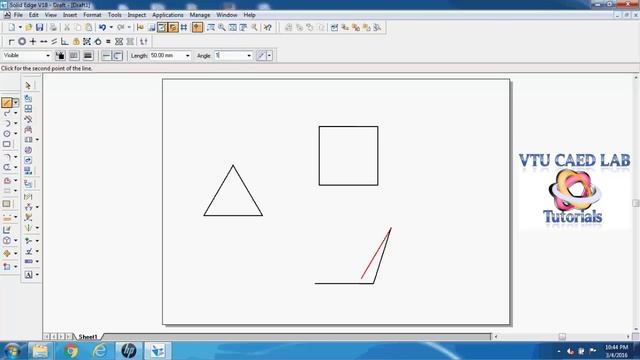Viewport: 640px width, 360px height.
Task: Select the Line tool in the draw toolbar
Action: coord(7,102)
